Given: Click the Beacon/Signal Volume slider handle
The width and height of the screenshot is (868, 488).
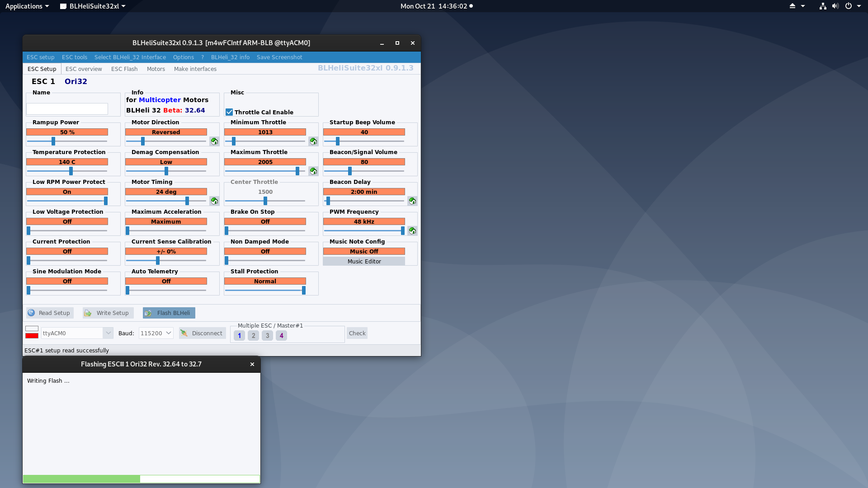Looking at the screenshot, I should [350, 171].
